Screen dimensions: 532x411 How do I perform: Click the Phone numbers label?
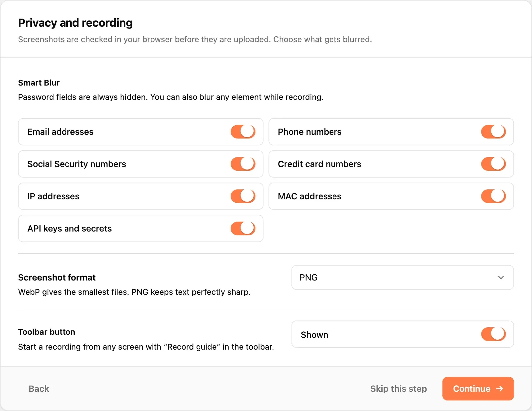(x=310, y=132)
